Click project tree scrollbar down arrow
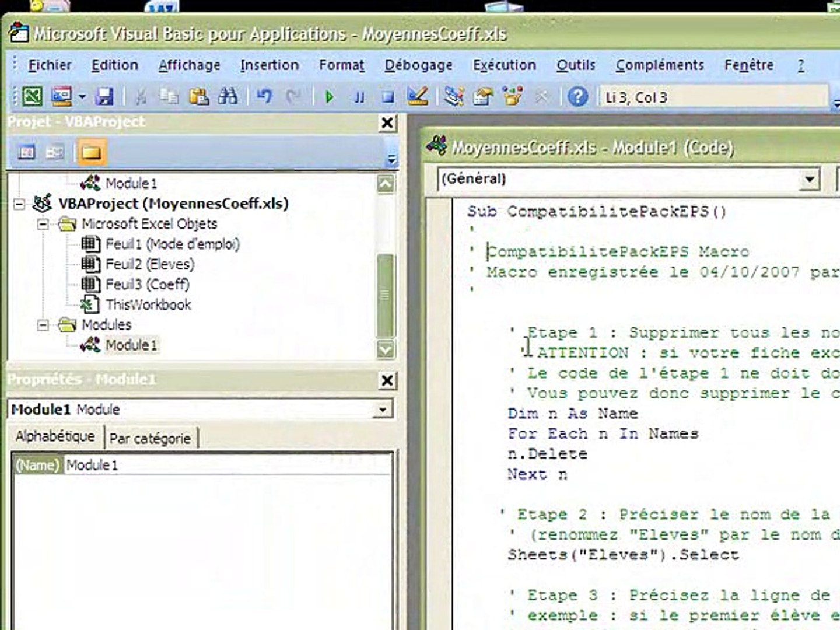Image resolution: width=840 pixels, height=630 pixels. pyautogui.click(x=386, y=349)
